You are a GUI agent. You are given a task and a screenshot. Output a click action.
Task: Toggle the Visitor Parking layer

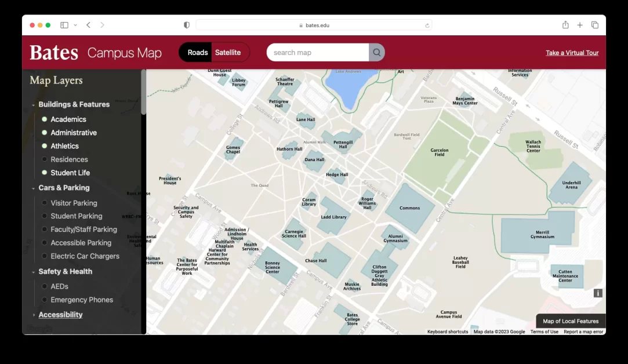(44, 203)
